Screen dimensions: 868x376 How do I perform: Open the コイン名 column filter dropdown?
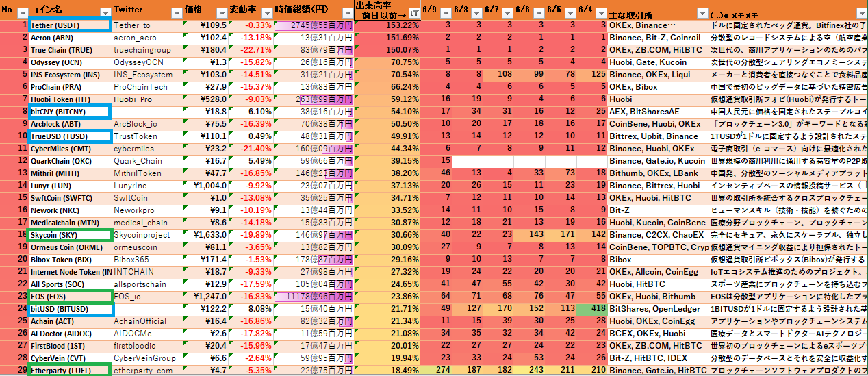(x=105, y=13)
